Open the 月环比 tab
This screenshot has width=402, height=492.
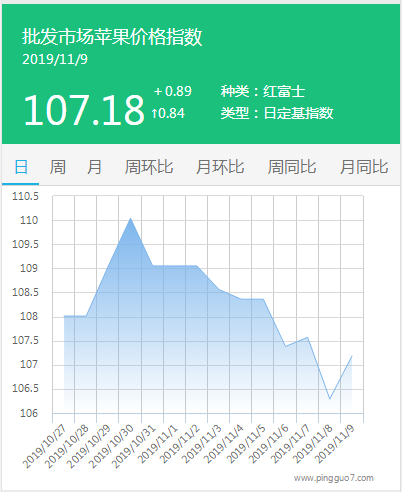tap(220, 167)
